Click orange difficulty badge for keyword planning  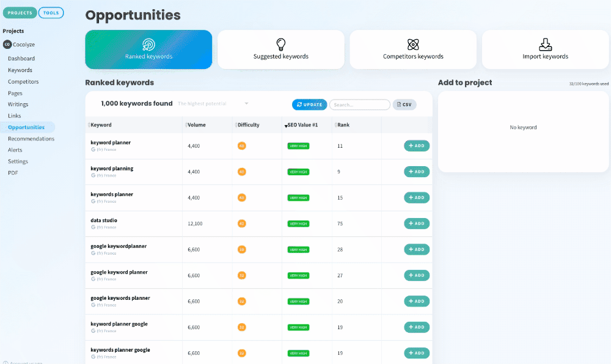click(242, 172)
